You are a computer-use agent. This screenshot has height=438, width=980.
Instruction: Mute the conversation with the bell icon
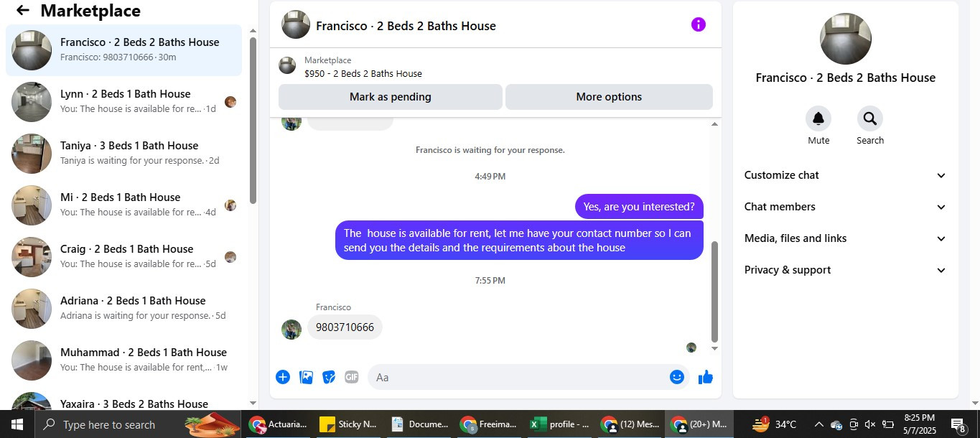point(818,118)
